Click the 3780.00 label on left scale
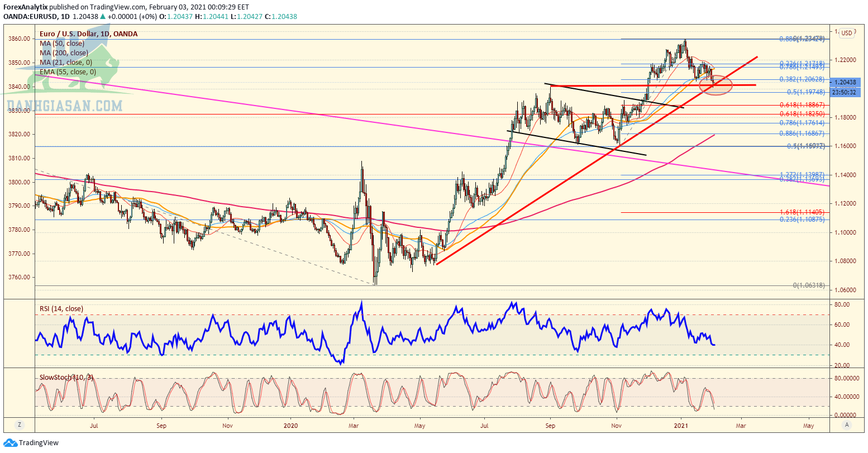Screen dimensions: 868x453 pos(18,230)
